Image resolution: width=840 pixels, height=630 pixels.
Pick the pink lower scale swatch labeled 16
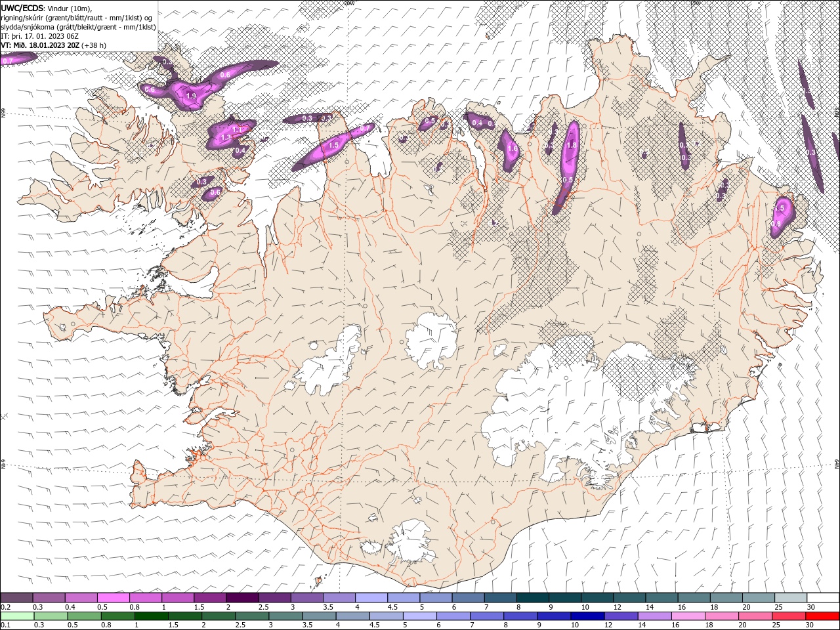click(x=688, y=616)
